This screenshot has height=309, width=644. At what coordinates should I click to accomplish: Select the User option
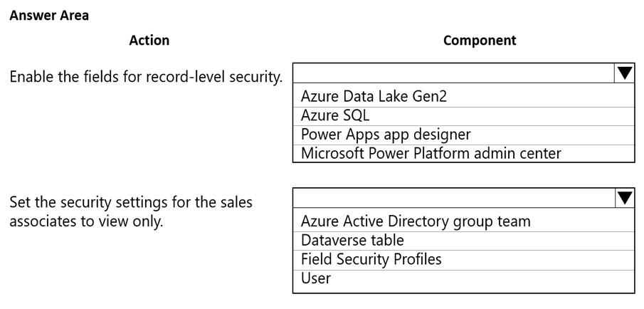click(316, 278)
